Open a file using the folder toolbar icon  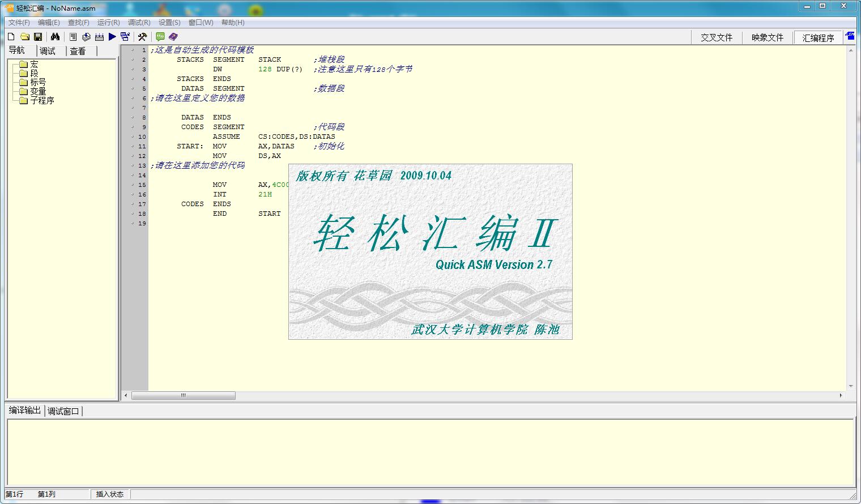point(25,37)
